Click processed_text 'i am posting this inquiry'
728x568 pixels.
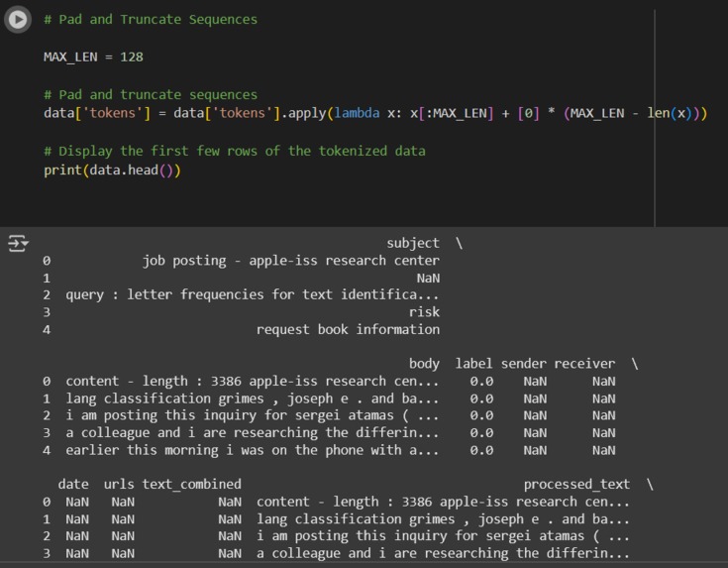[x=443, y=536]
